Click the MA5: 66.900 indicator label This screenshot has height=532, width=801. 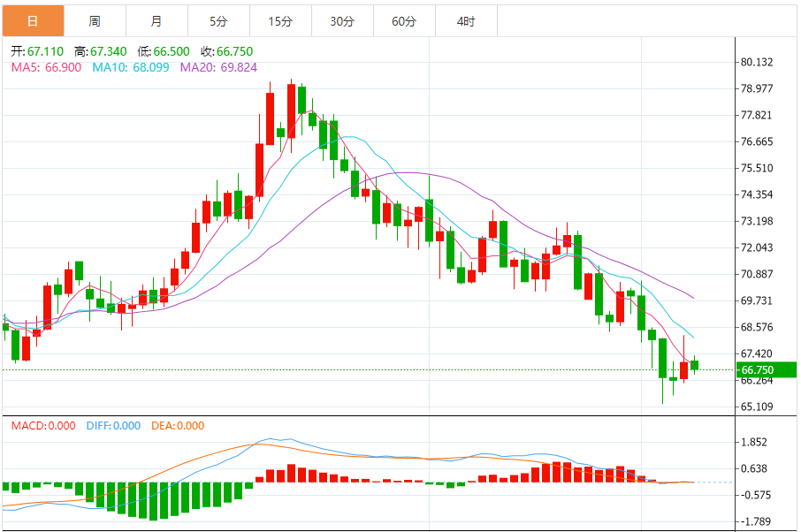tap(46, 67)
